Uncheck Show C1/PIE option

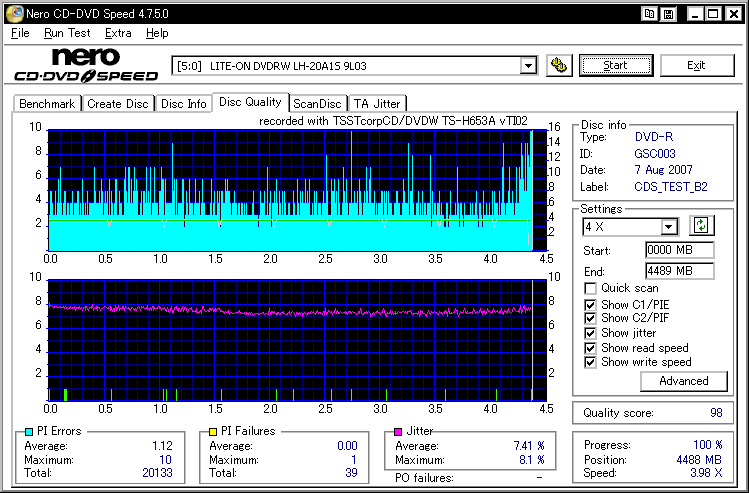click(591, 304)
